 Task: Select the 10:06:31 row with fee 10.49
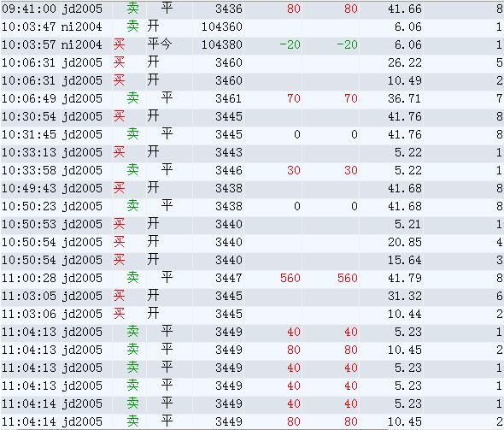(x=252, y=80)
